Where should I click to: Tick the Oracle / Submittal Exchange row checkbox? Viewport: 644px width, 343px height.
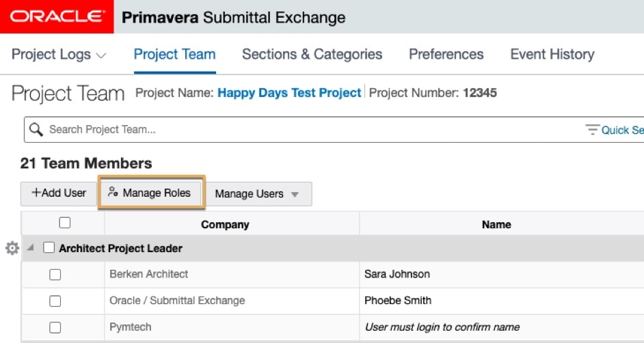[x=55, y=301]
